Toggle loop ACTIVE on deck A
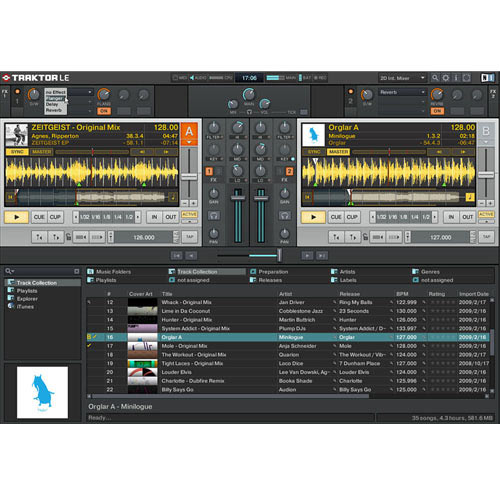This screenshot has height=500, width=500. coord(189,214)
